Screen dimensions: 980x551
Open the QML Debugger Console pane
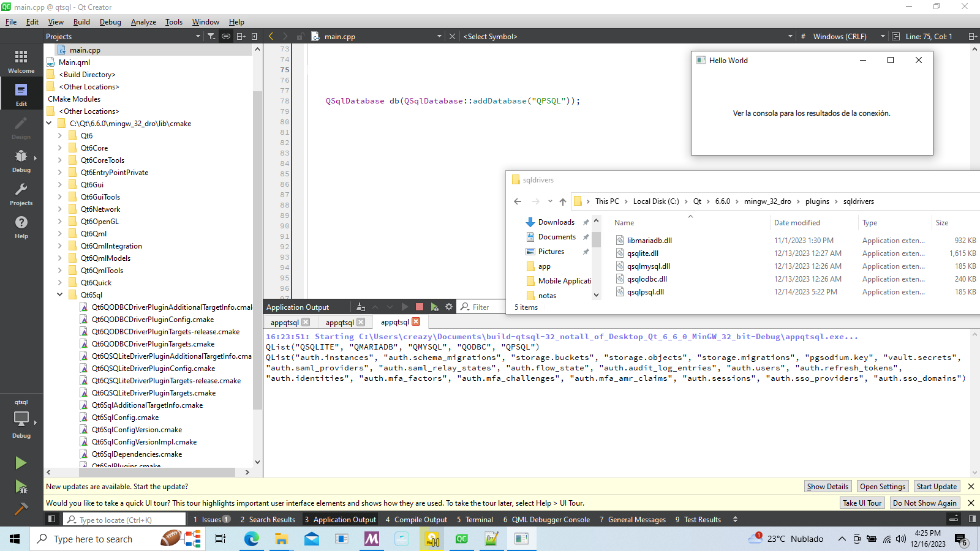click(546, 519)
